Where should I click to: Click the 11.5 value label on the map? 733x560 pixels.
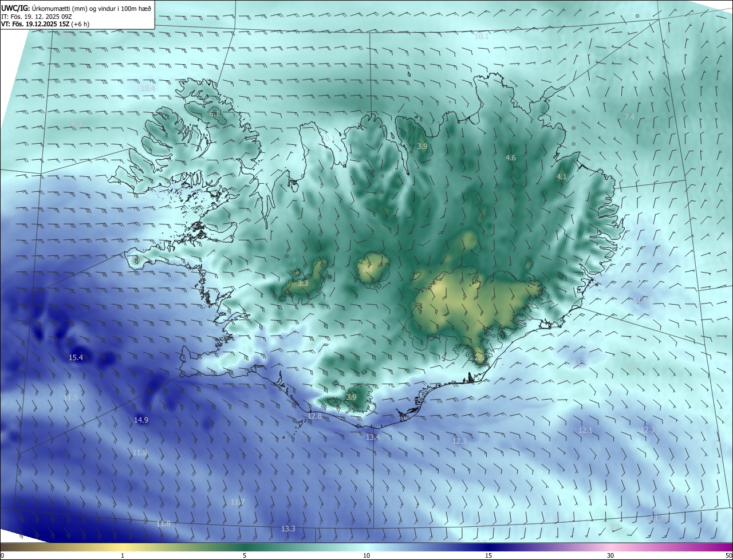(x=70, y=397)
